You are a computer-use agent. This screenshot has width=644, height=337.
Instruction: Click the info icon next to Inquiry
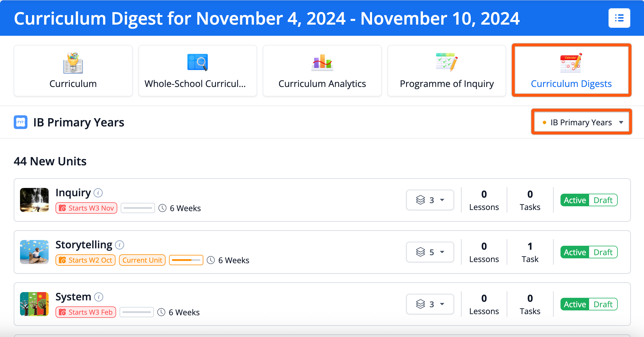coord(98,193)
